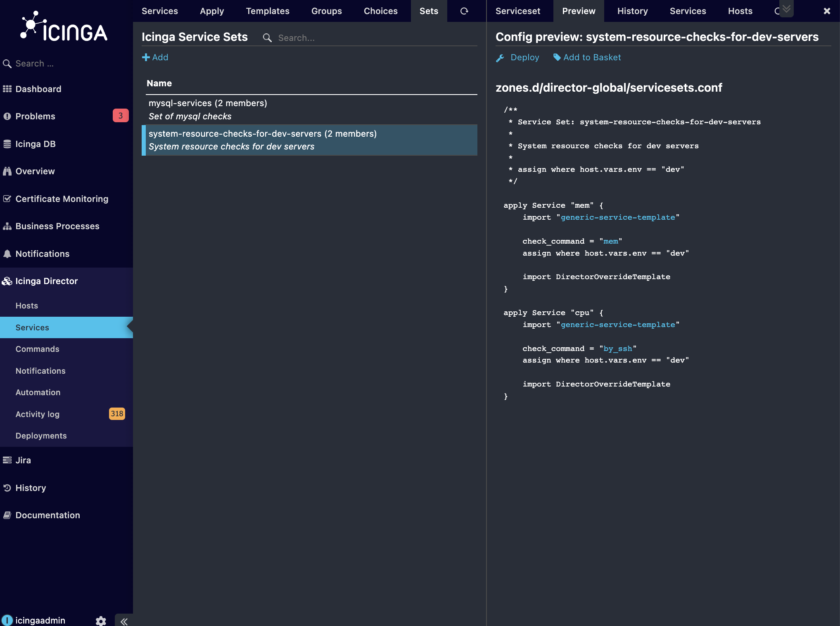The height and width of the screenshot is (626, 840).
Task: Select the Preview tab
Action: coord(579,11)
